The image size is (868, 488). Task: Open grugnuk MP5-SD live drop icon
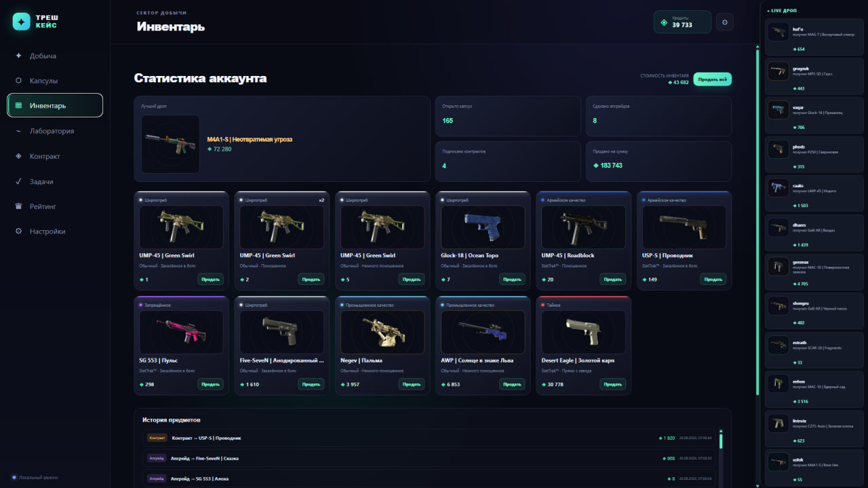click(778, 72)
